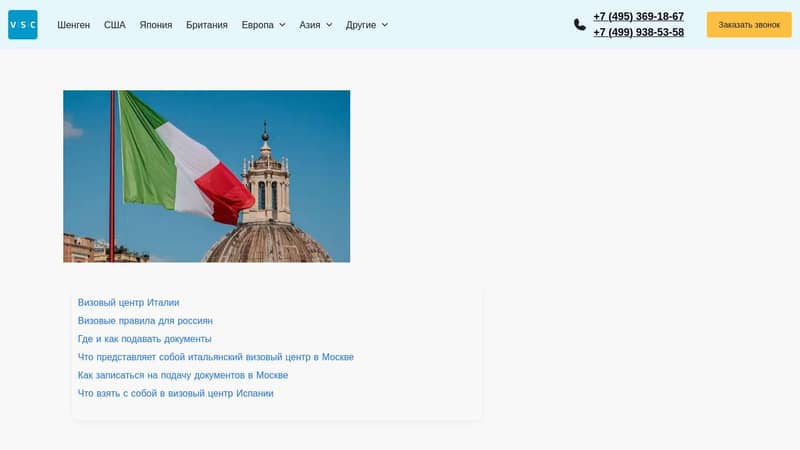Expand the Азия dropdown menu
Screen dimensions: 800x450
pos(315,24)
